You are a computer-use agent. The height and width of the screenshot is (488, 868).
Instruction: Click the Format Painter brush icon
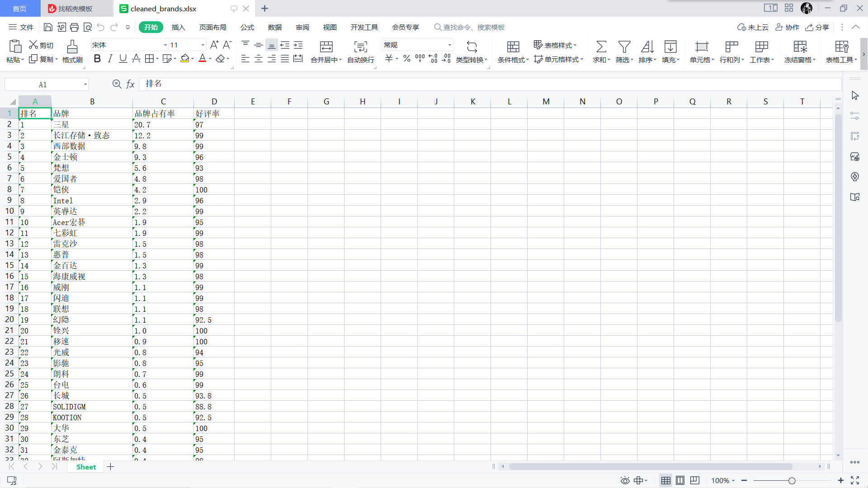pyautogui.click(x=72, y=47)
